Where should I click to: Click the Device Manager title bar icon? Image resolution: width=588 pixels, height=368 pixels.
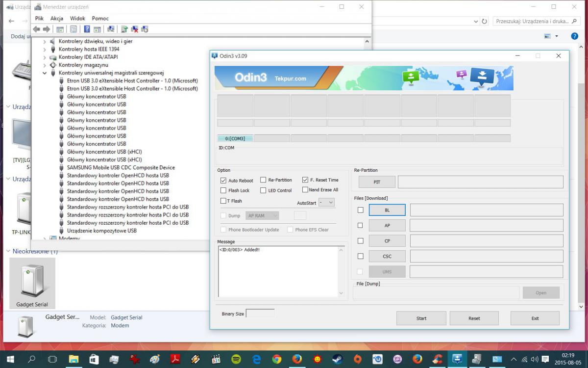click(x=37, y=7)
